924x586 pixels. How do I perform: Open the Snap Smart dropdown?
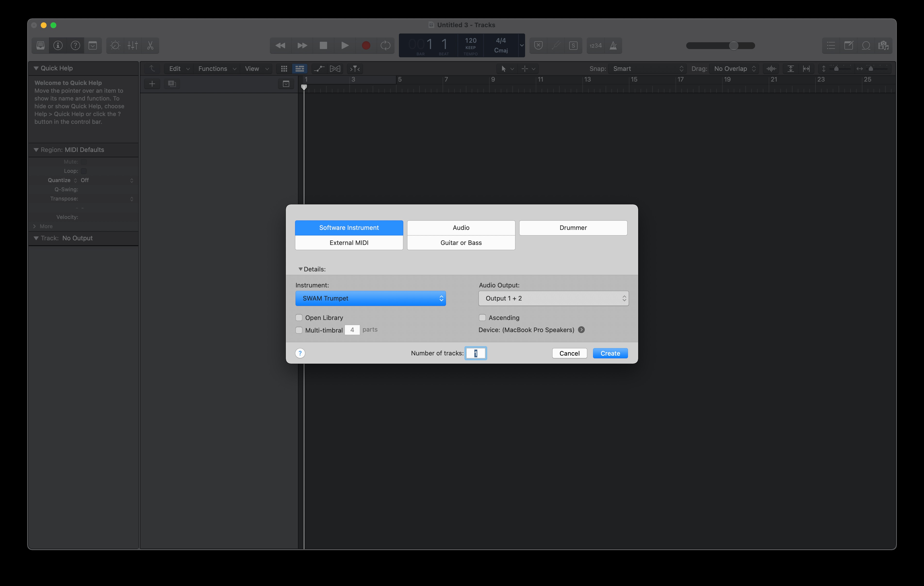[647, 69]
